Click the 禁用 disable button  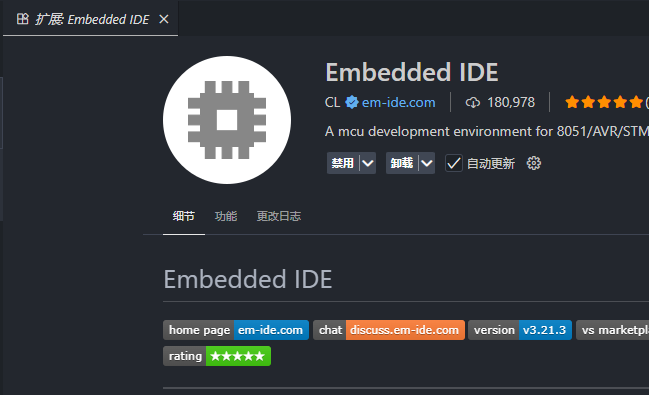[343, 163]
